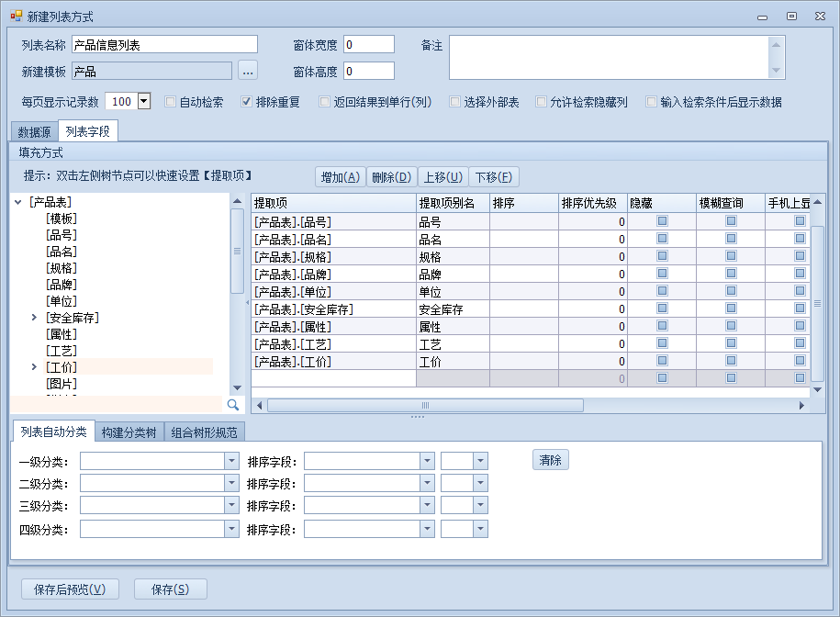Select [模板] tree node
The height and width of the screenshot is (617, 840).
[62, 219]
